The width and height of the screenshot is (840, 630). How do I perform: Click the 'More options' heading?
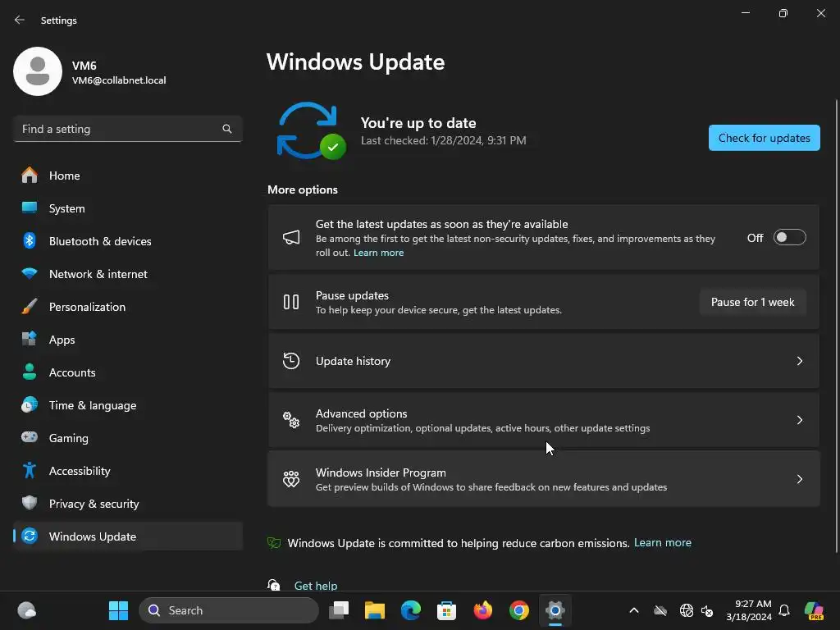[x=303, y=189]
